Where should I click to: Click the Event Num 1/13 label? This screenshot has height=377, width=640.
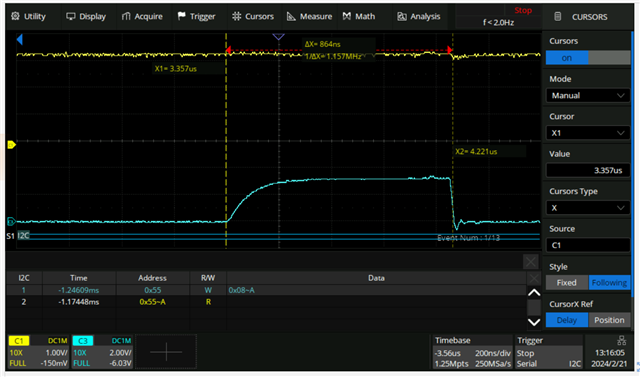pos(468,238)
